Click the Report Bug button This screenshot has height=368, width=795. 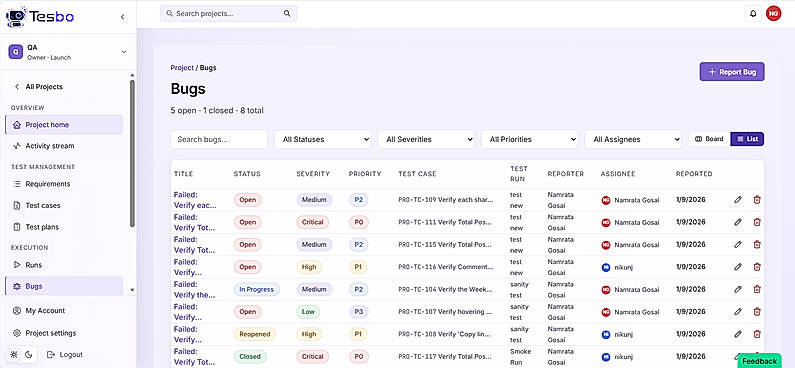(732, 72)
